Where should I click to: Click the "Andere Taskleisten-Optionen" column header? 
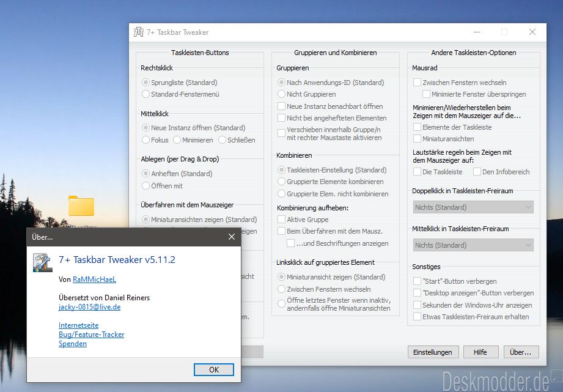[x=474, y=53]
